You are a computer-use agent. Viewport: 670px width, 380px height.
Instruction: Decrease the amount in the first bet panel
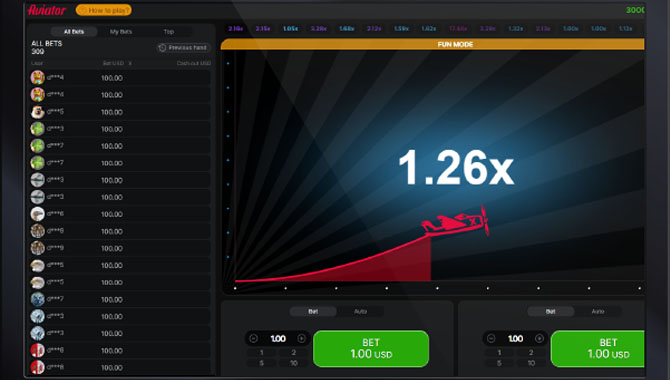pyautogui.click(x=253, y=339)
